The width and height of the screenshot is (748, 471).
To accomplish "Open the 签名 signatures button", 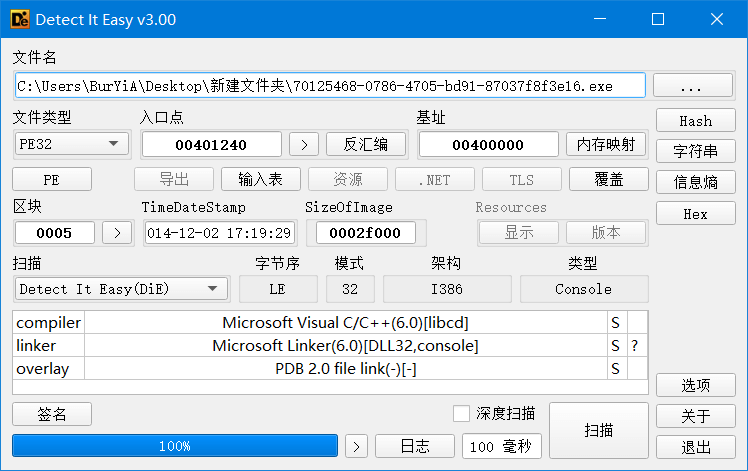I will point(52,414).
